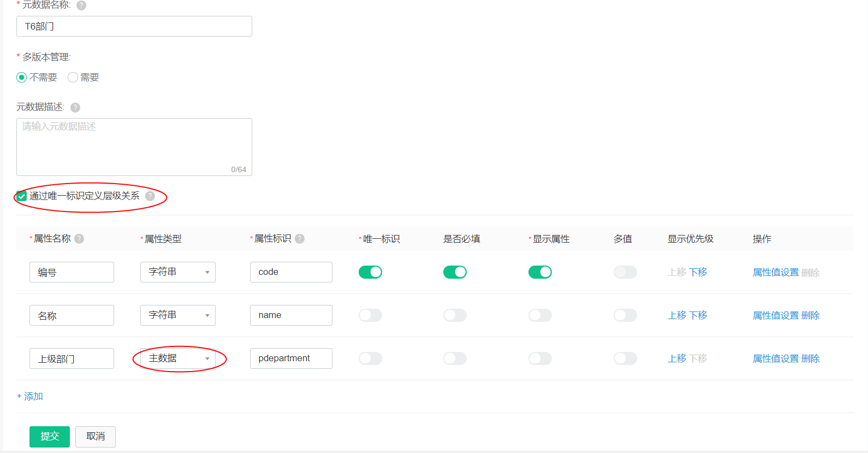The height and width of the screenshot is (453, 868).
Task: Enable 多值 switch for name row
Action: pos(625,315)
